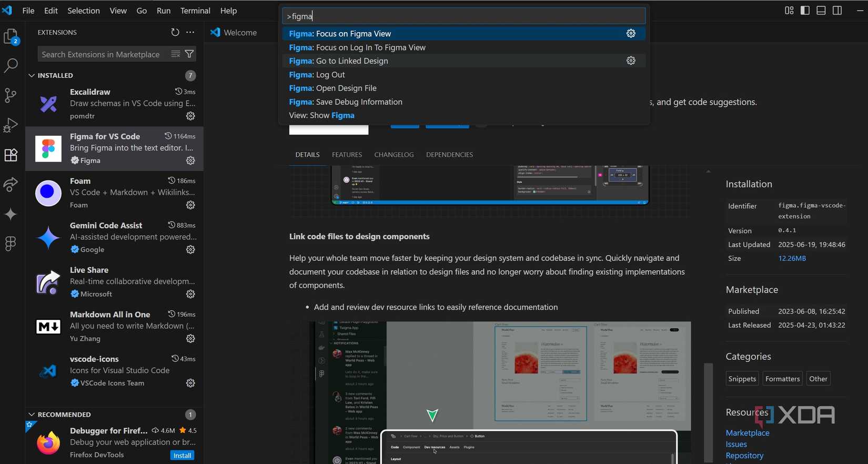Open the Snippets category
The width and height of the screenshot is (868, 464).
(x=742, y=379)
